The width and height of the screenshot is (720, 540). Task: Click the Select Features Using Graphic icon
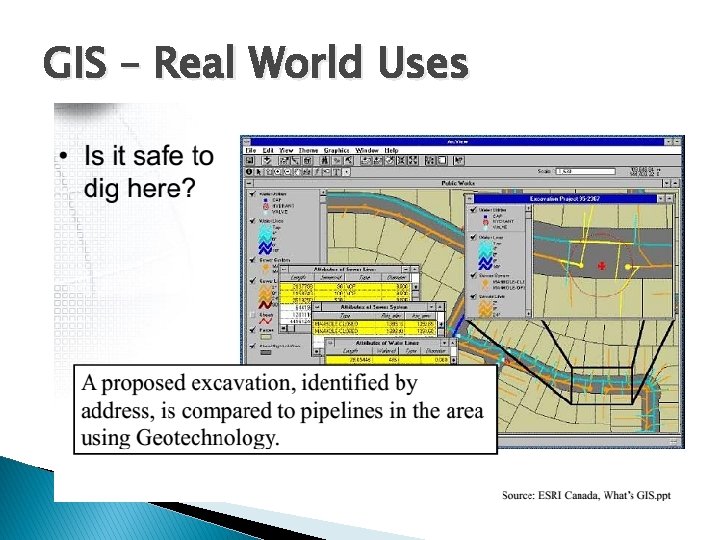click(x=430, y=160)
